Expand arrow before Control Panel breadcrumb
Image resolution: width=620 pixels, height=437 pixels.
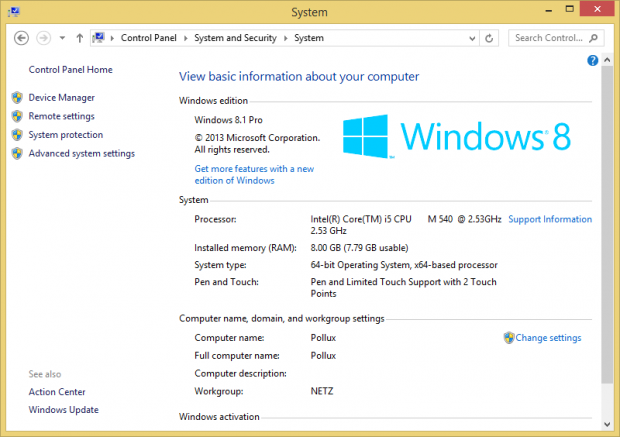[112, 38]
